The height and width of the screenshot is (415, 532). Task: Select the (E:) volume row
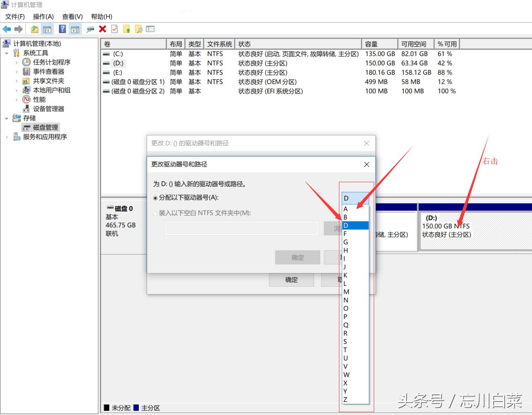coord(279,72)
